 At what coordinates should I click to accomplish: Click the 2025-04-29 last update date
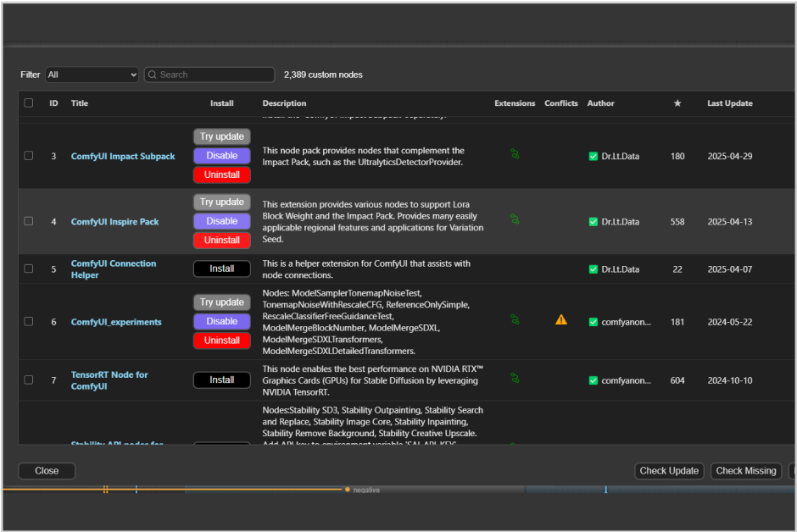click(730, 157)
